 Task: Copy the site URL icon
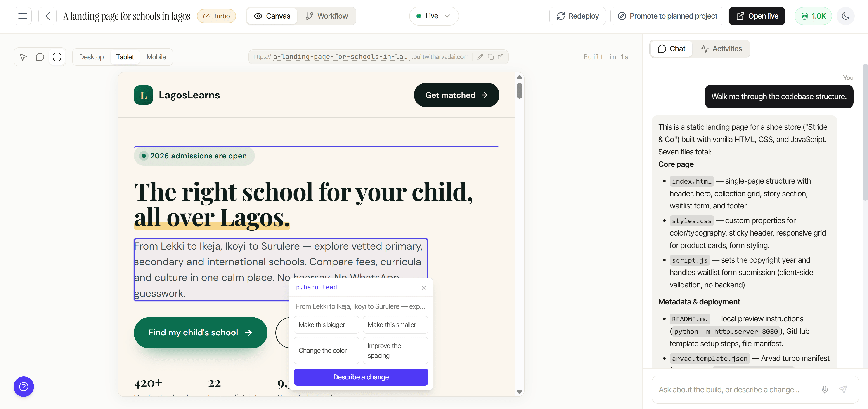coord(491,57)
